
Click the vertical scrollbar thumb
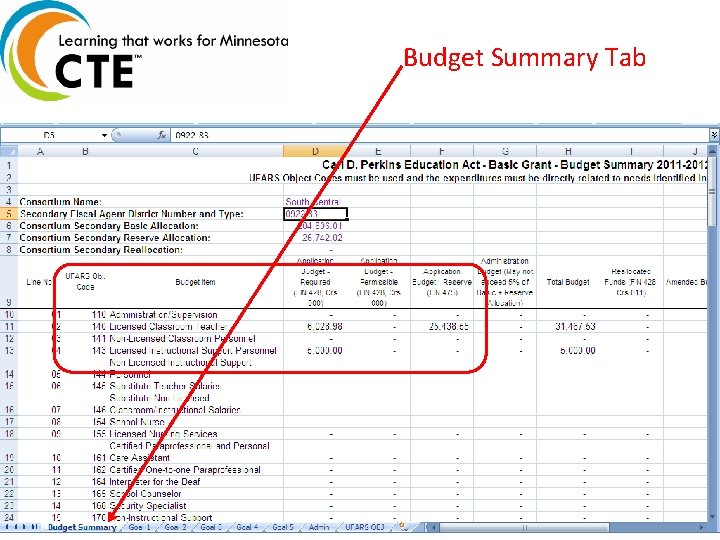pos(713,193)
